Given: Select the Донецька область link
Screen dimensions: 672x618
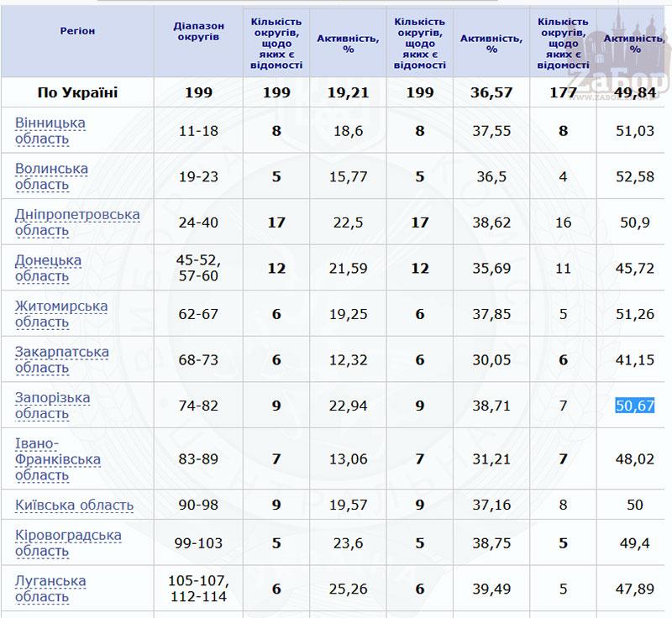Looking at the screenshot, I should (48, 269).
